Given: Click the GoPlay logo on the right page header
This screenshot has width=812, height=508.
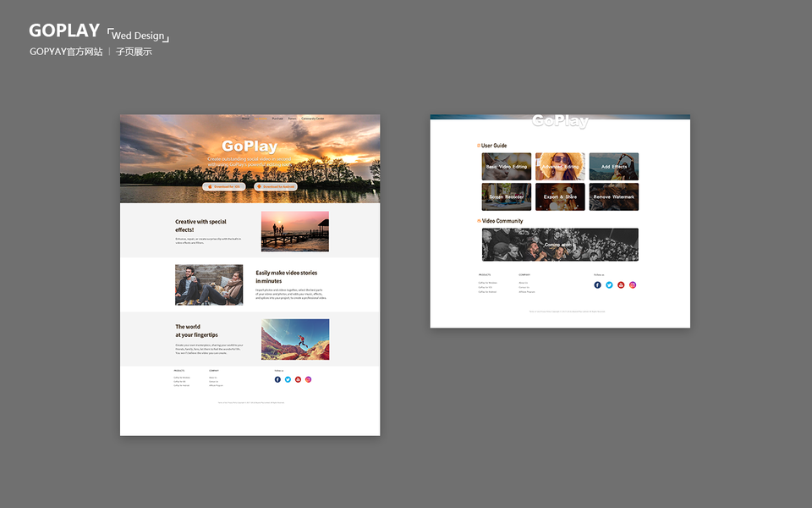Looking at the screenshot, I should coord(560,121).
